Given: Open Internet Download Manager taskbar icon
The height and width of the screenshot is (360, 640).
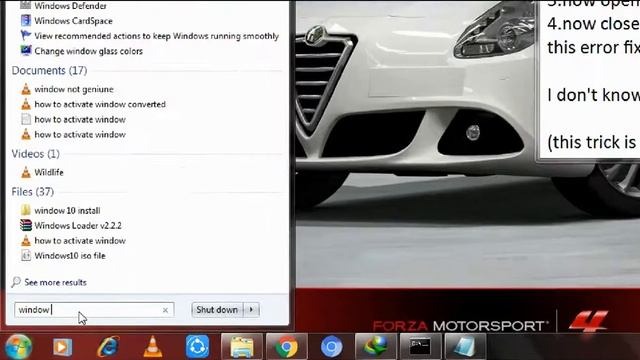Looking at the screenshot, I should tap(376, 347).
